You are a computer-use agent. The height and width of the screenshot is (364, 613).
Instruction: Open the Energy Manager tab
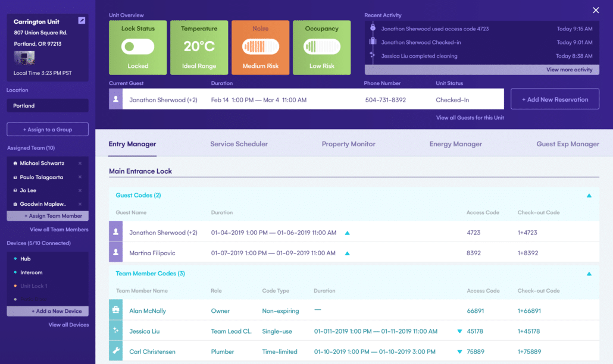tap(455, 144)
